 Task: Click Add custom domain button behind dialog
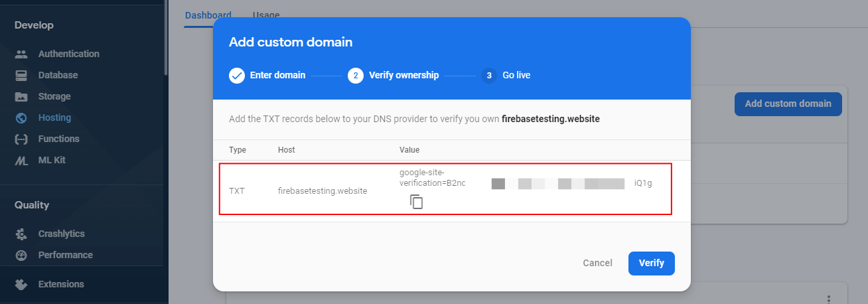click(x=788, y=104)
